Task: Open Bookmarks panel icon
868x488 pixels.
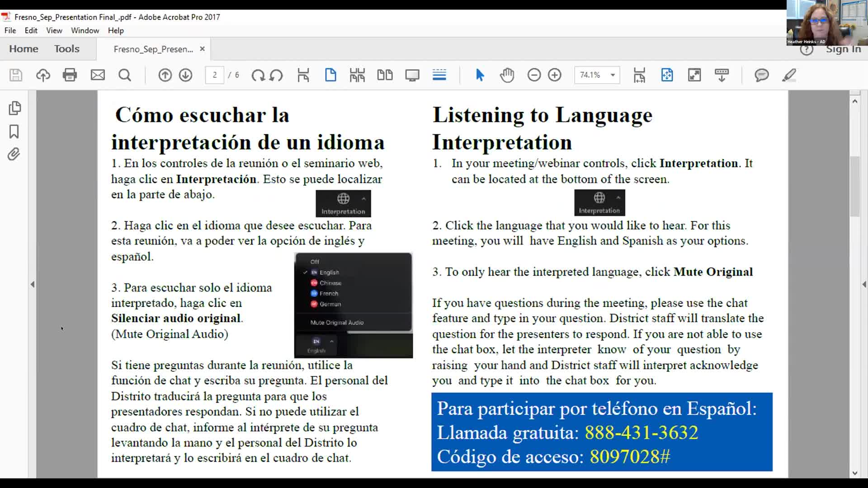Action: (x=14, y=131)
